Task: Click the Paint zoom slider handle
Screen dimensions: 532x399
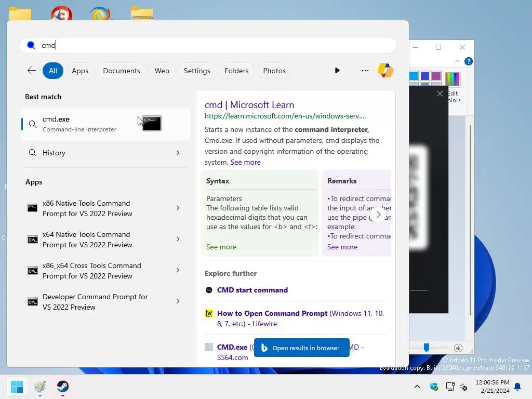Action: (427, 348)
